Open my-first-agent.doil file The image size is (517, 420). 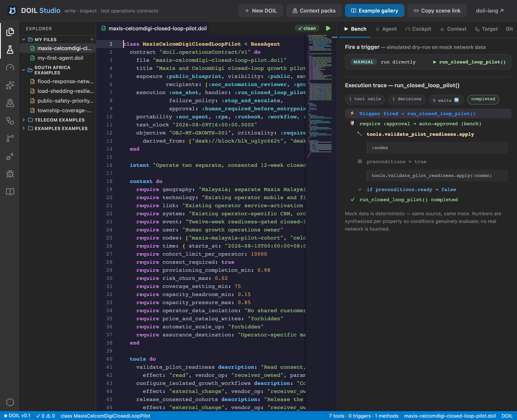[x=58, y=58]
